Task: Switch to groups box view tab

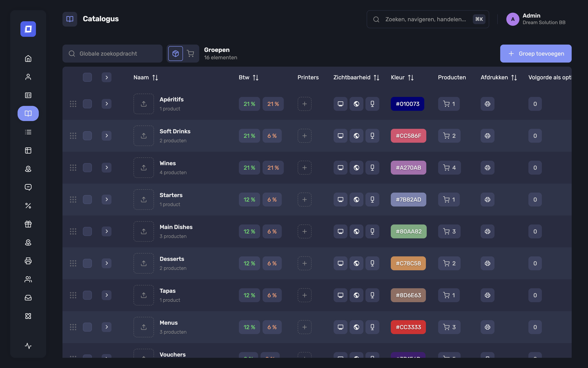Action: click(175, 54)
